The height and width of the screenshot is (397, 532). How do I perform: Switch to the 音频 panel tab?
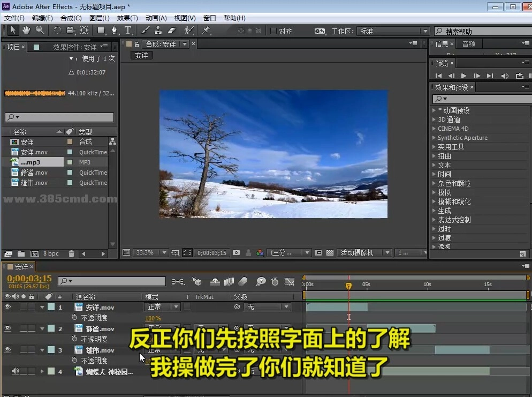(468, 43)
